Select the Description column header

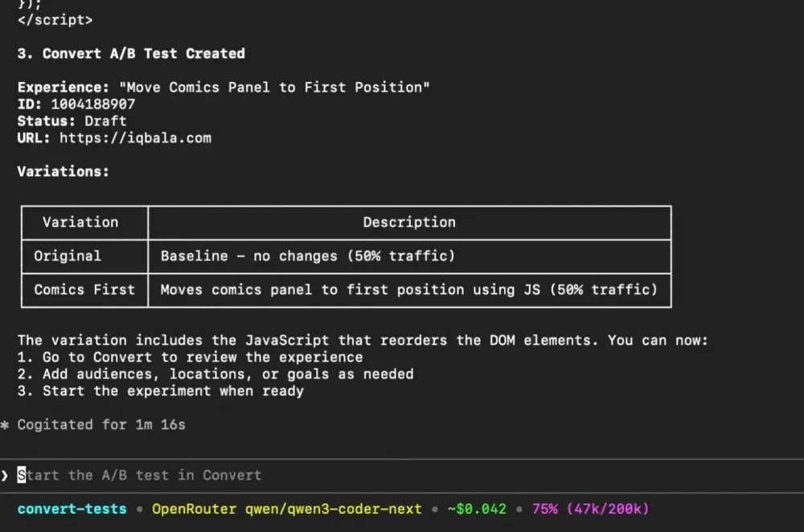[x=409, y=223]
